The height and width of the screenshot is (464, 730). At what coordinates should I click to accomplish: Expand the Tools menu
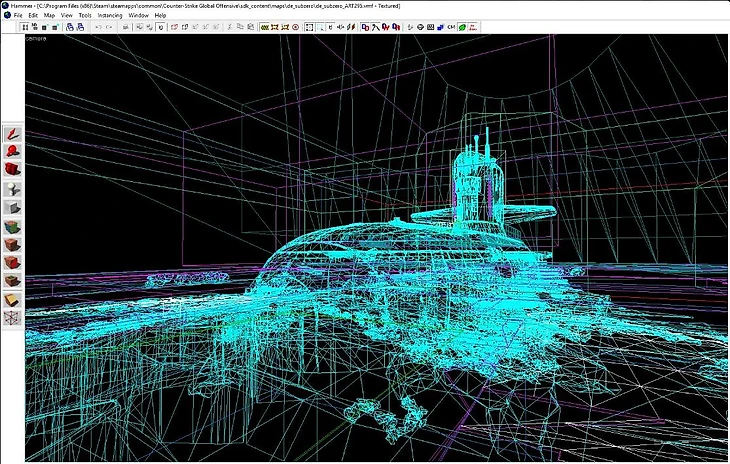(x=84, y=16)
